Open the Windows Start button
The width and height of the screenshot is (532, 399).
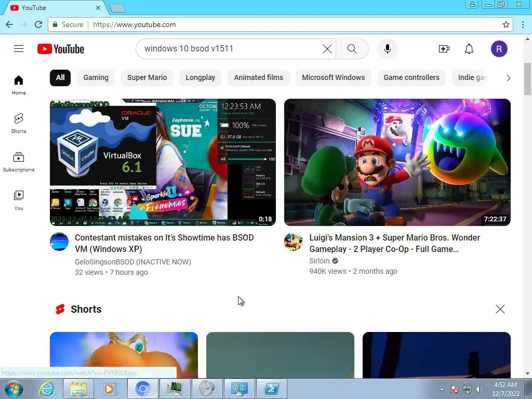[x=14, y=389]
